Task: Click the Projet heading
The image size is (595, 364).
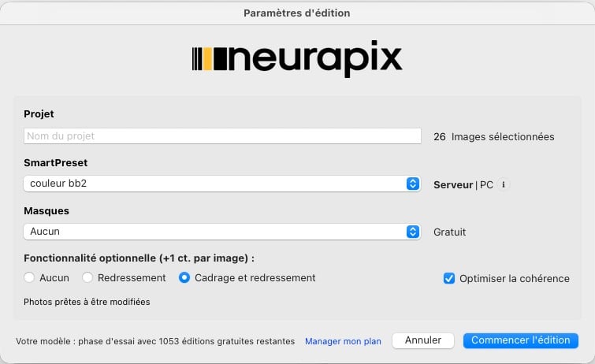Action: 39,114
